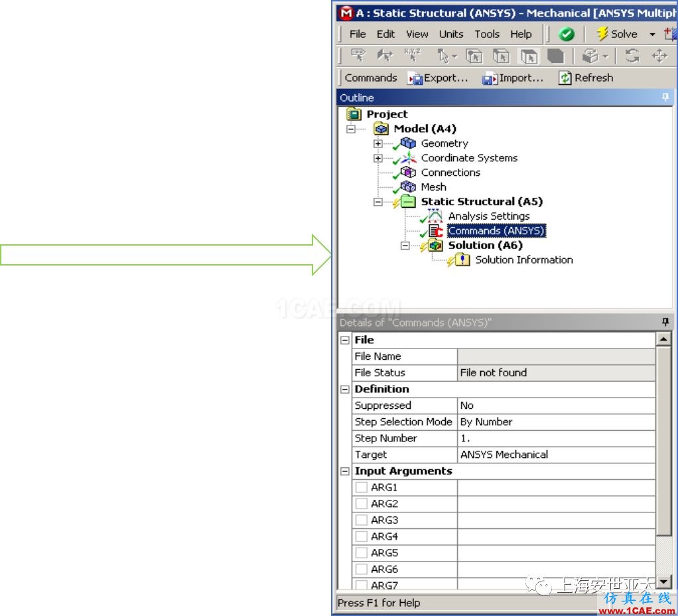Pin the Details panel with pushpin icon

(x=665, y=322)
